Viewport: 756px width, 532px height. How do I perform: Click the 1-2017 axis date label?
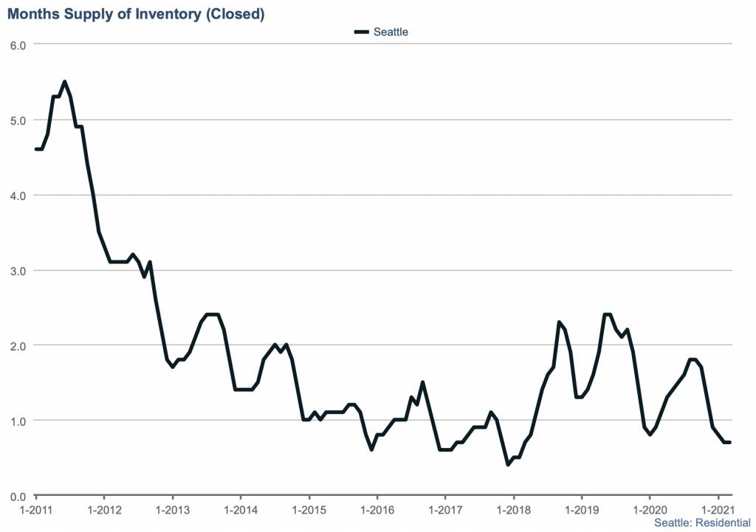(x=444, y=509)
